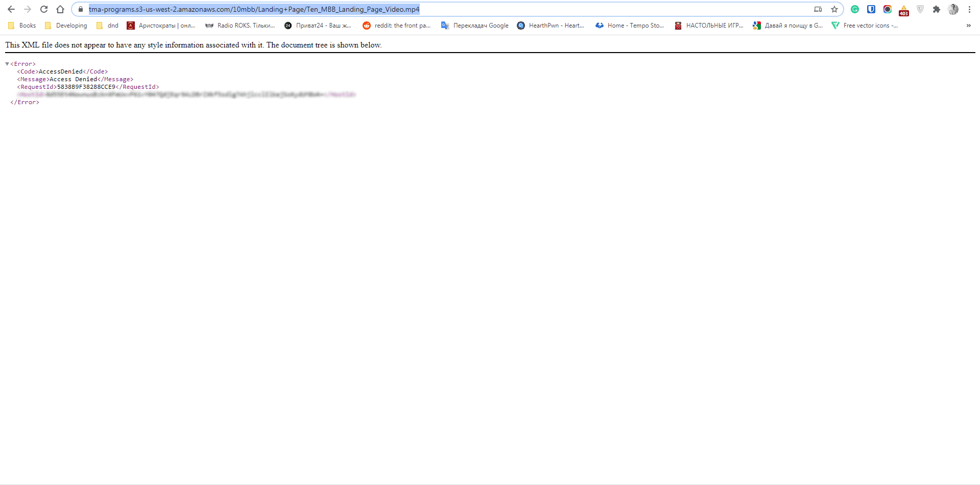Select the Access Denied message line
The height and width of the screenshot is (485, 980).
click(75, 79)
